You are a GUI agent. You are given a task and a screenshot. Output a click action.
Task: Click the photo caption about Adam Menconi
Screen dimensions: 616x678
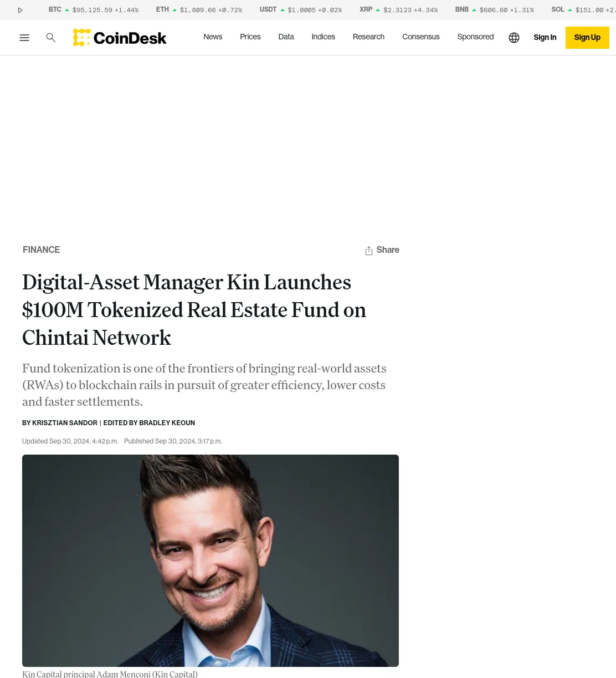110,674
